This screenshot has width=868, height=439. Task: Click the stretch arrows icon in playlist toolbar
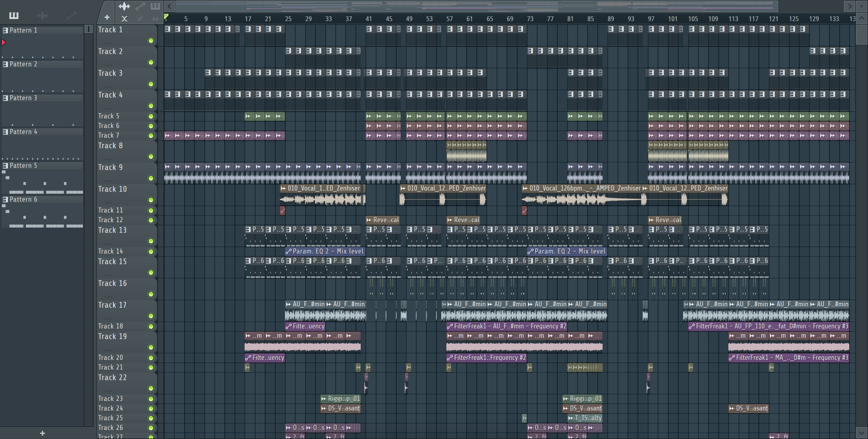155,19
